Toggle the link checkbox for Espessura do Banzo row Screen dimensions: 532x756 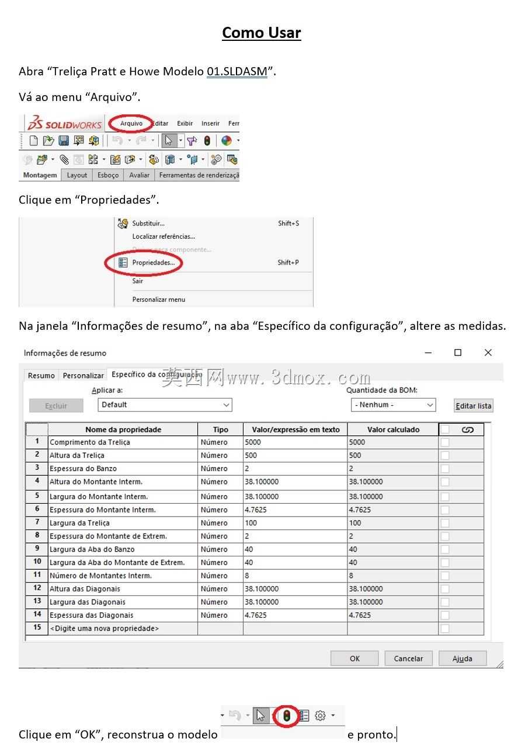[445, 469]
